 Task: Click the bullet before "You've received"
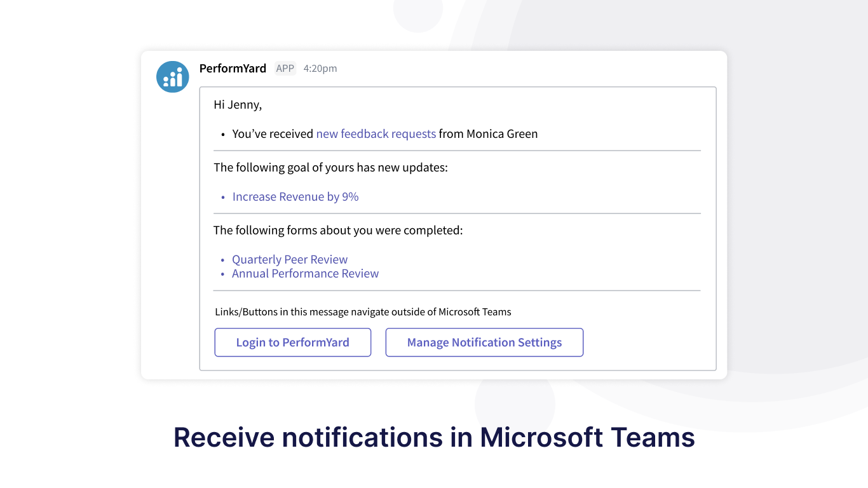[x=223, y=135]
